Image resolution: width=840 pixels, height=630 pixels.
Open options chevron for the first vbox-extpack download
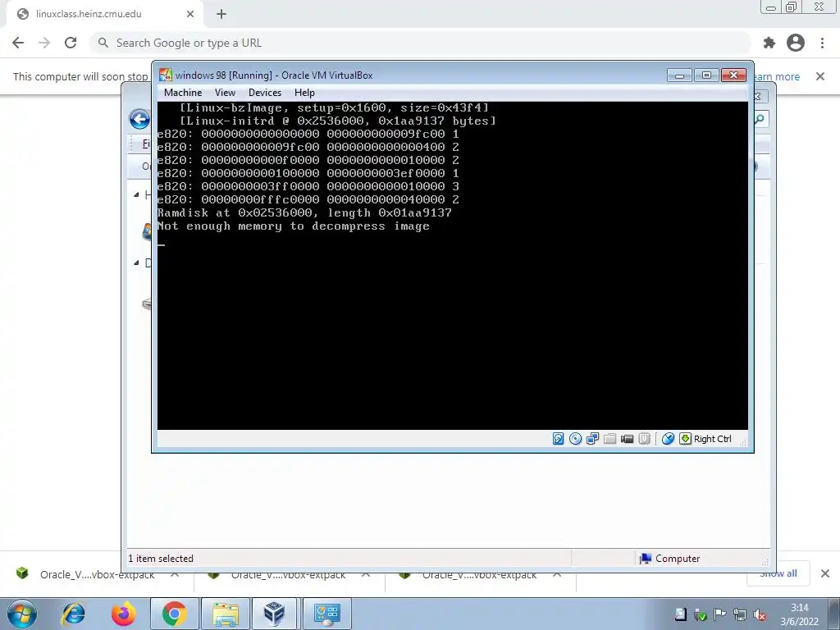tap(175, 574)
